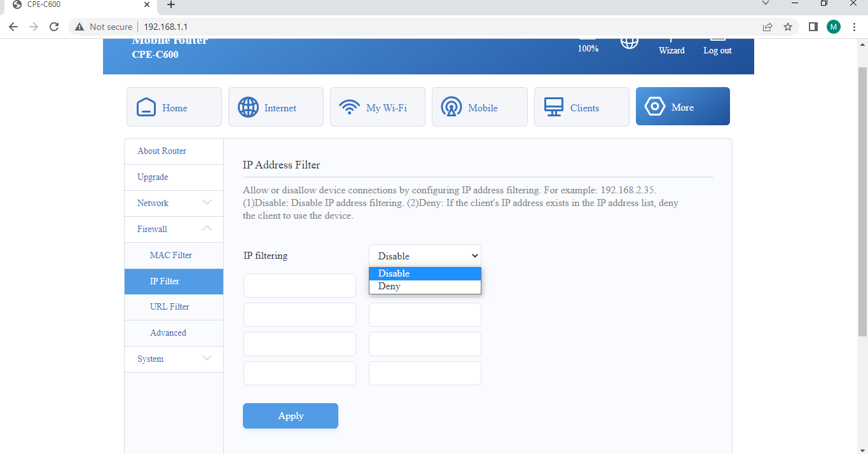Screen dimensions: 868x454
Task: Reload the router page
Action: tap(54, 27)
